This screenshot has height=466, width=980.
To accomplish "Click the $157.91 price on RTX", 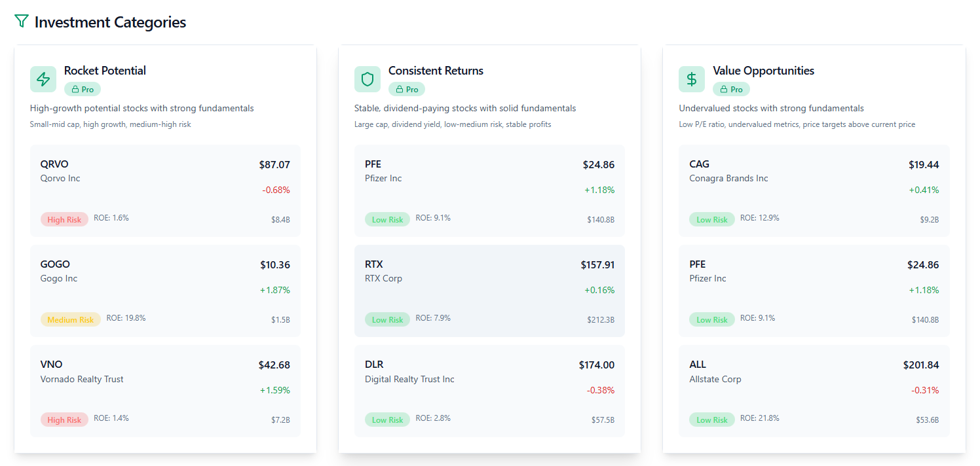I will pyautogui.click(x=597, y=265).
